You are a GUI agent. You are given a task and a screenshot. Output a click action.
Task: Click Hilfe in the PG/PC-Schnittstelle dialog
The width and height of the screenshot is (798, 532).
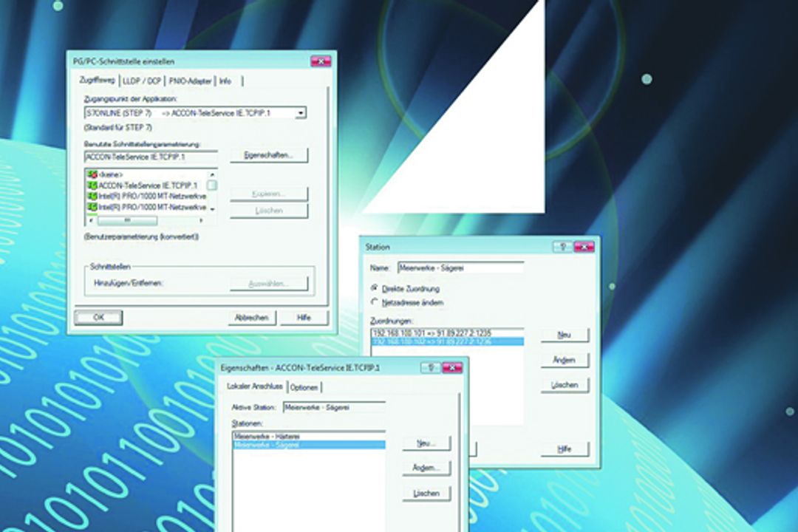click(304, 318)
